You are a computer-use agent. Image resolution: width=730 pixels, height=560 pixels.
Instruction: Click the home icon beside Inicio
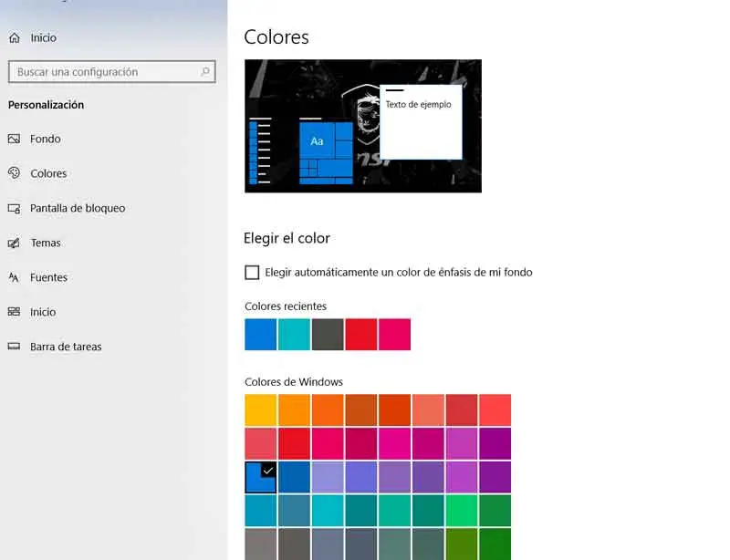click(x=14, y=38)
